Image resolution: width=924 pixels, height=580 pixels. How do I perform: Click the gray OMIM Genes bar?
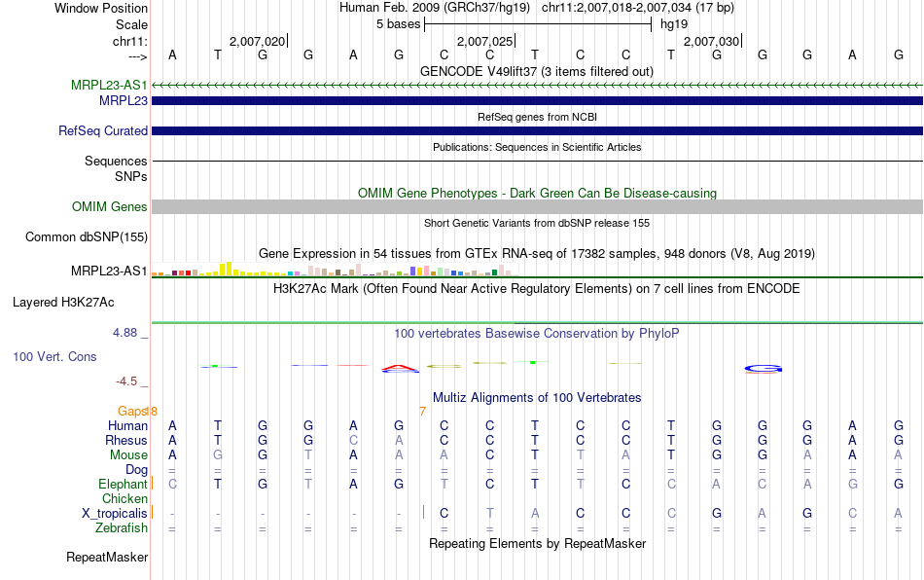537,206
